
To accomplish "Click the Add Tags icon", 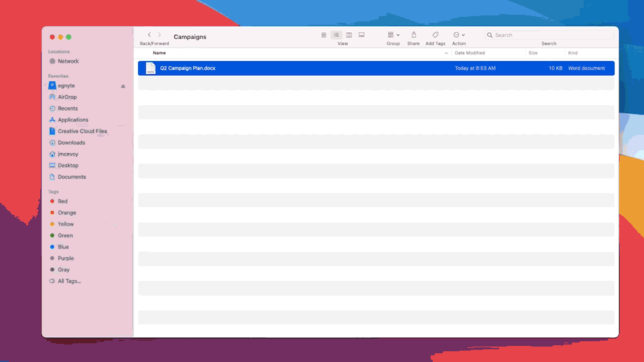I will pos(435,35).
